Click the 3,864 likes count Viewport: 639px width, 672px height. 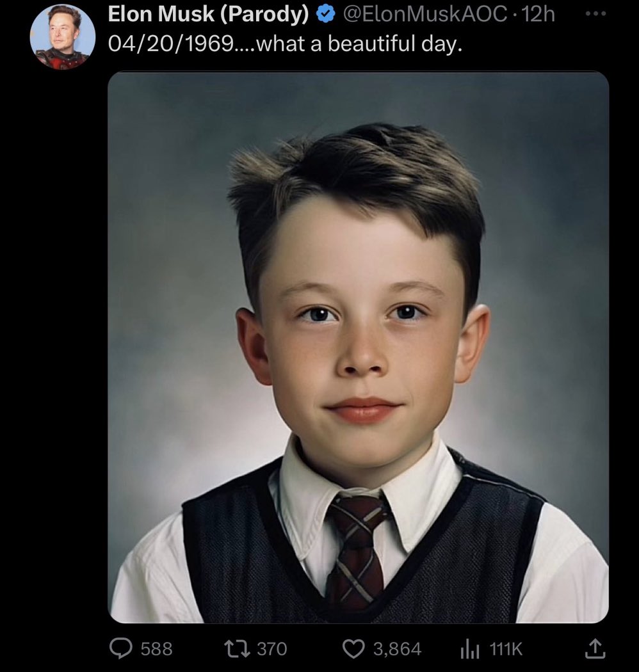(x=397, y=649)
